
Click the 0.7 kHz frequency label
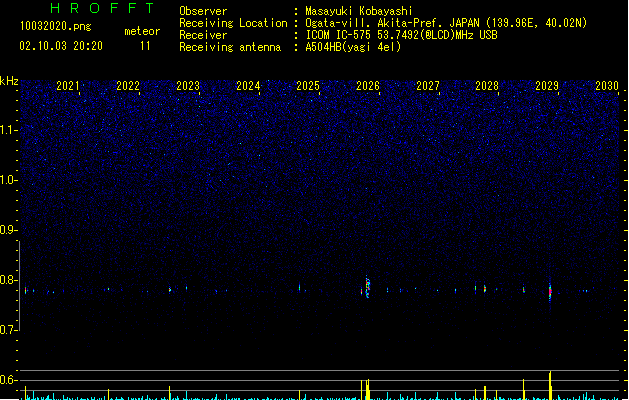point(9,330)
